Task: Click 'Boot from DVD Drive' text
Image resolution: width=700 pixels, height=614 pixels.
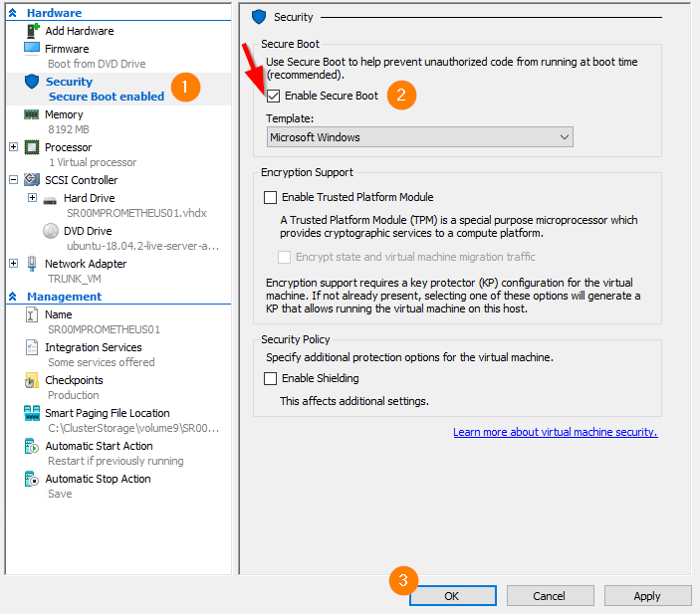Action: (97, 64)
